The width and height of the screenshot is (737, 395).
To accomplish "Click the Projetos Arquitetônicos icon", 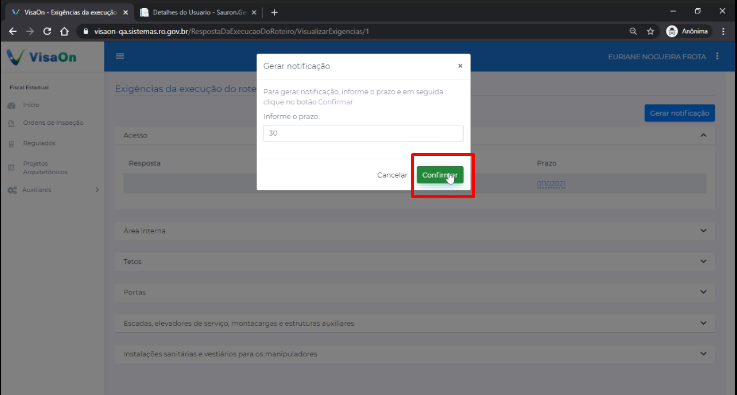I will pos(12,168).
